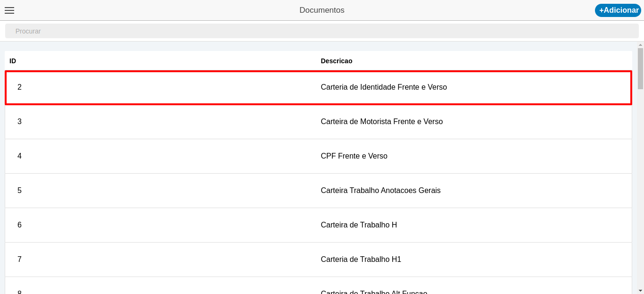Select Carteria de Identidade Frente e Verso
This screenshot has height=294, width=644.
(383, 87)
